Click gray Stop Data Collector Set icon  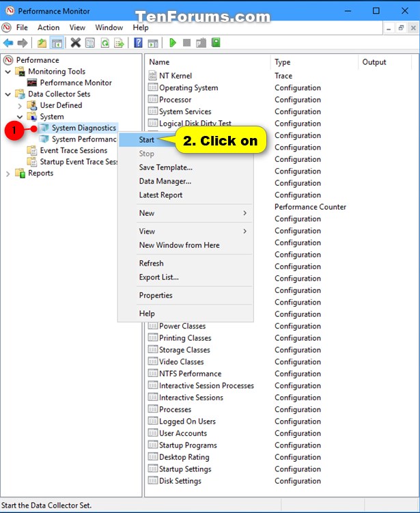point(186,43)
